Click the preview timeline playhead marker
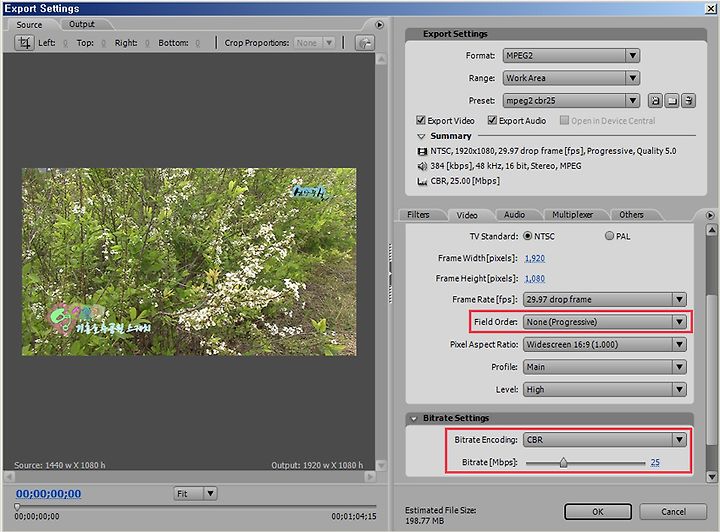Image resolution: width=720 pixels, height=532 pixels. coord(17,507)
